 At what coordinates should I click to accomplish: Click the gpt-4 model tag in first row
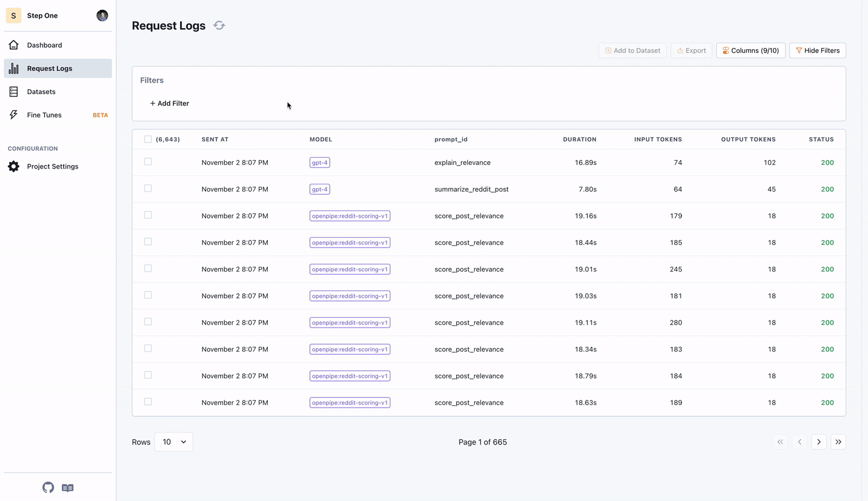point(319,163)
